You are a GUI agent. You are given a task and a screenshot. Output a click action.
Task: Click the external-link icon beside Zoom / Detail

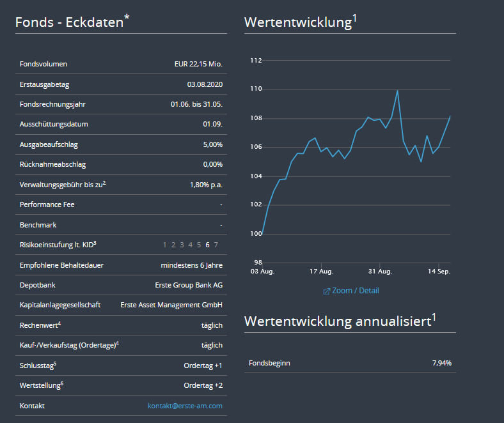327,291
